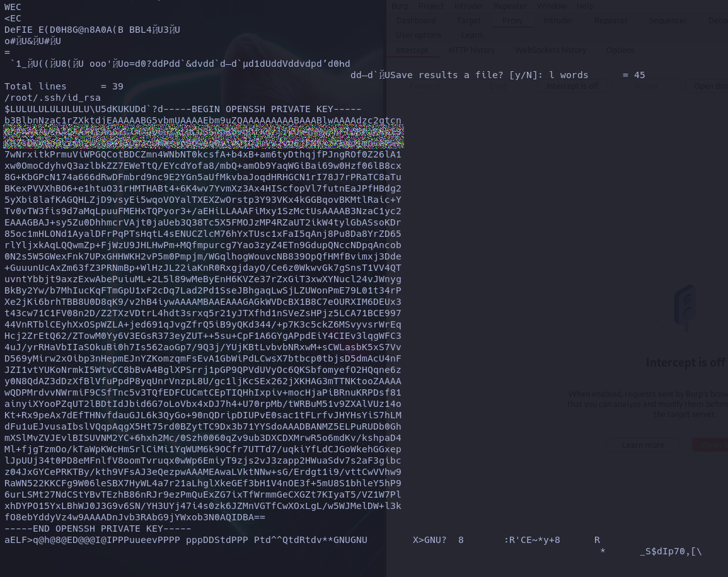This screenshot has width=728, height=577.
Task: Switch to the Dashboard tab
Action: pos(415,21)
